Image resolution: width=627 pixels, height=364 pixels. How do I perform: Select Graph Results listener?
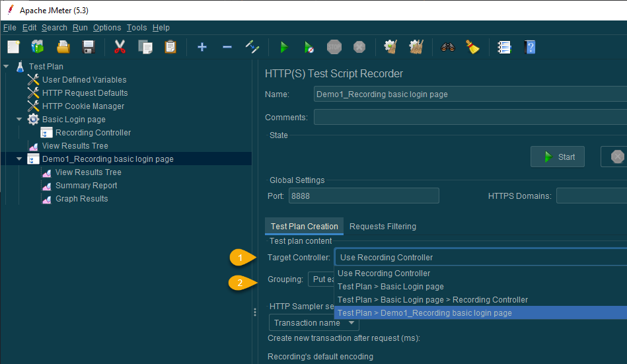click(x=81, y=198)
